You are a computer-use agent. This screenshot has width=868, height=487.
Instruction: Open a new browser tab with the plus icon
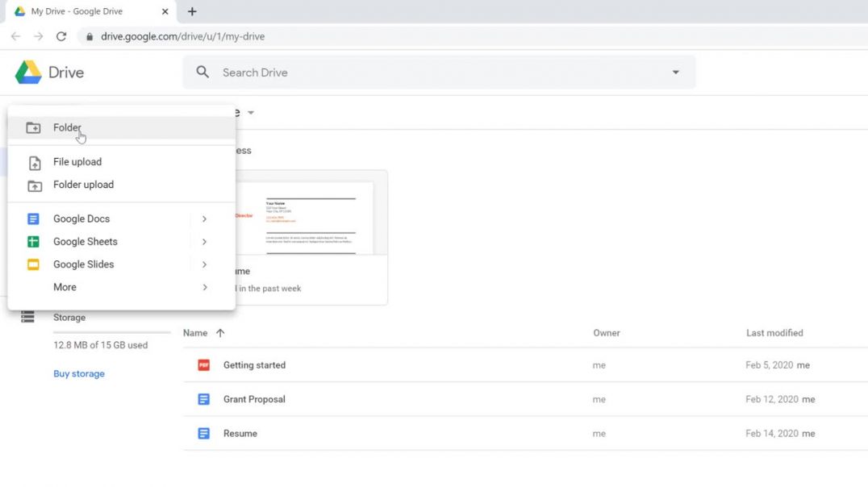pyautogui.click(x=192, y=11)
